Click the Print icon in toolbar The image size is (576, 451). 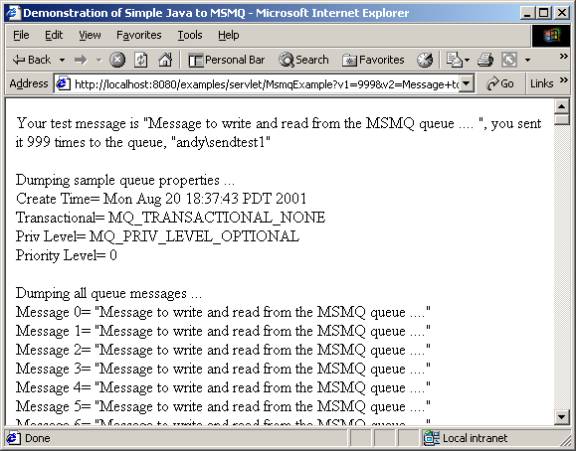[485, 60]
